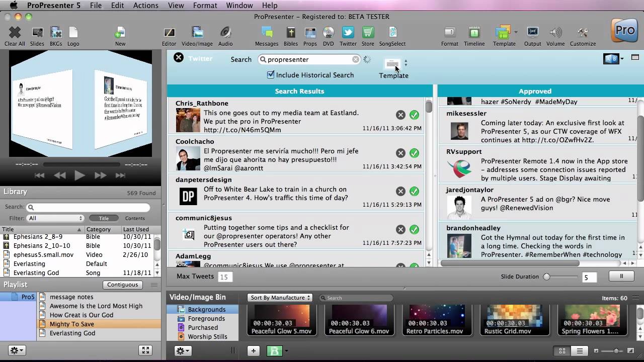Open dropdown arrow next to Template toolbar icon
The width and height of the screenshot is (644, 362).
coord(516,32)
